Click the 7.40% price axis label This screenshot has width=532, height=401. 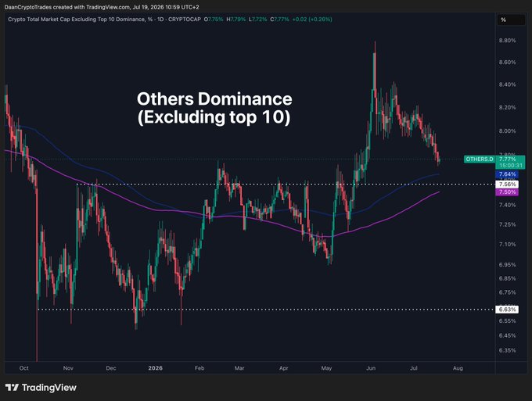507,205
